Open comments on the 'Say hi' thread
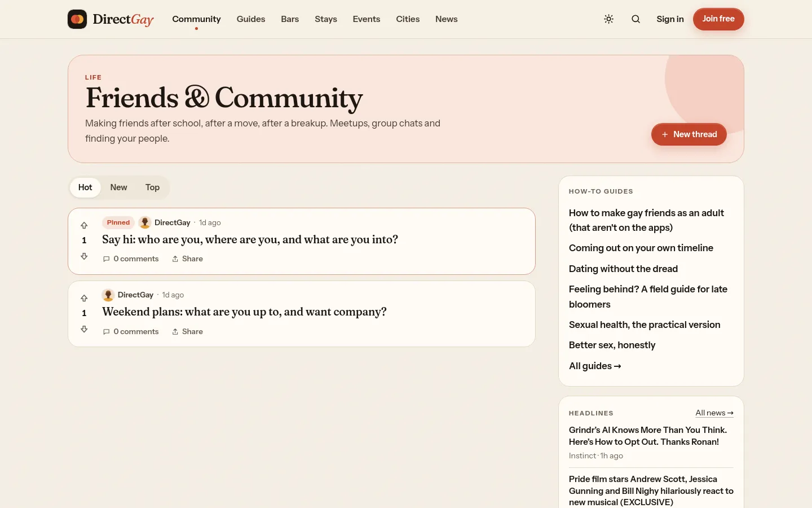This screenshot has height=508, width=812. [x=131, y=259]
